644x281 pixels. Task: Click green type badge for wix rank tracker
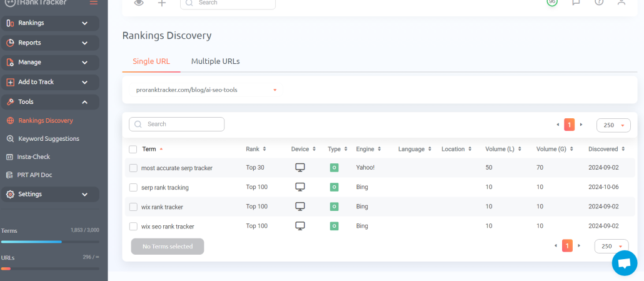coord(335,207)
